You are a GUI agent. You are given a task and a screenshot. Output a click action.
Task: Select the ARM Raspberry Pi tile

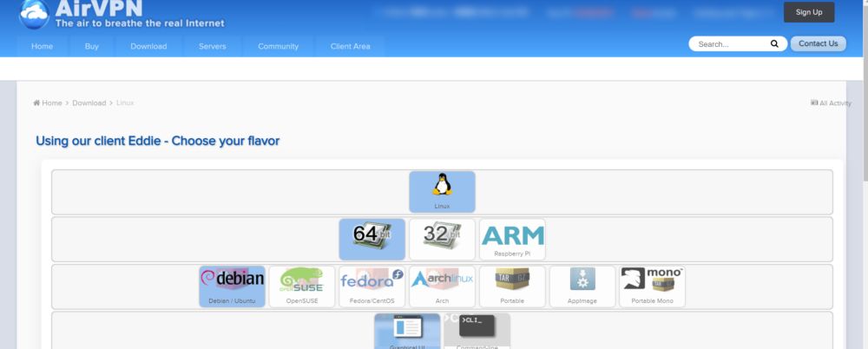tap(512, 240)
